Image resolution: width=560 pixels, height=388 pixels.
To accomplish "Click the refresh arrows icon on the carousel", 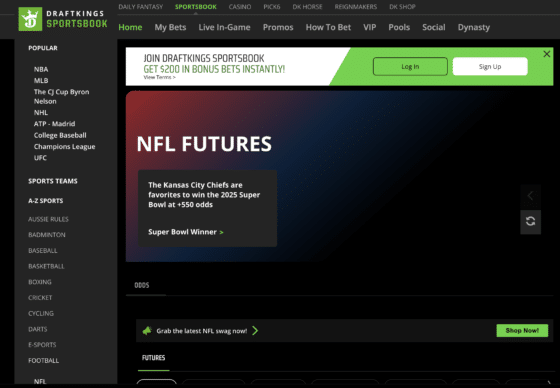I will click(530, 221).
